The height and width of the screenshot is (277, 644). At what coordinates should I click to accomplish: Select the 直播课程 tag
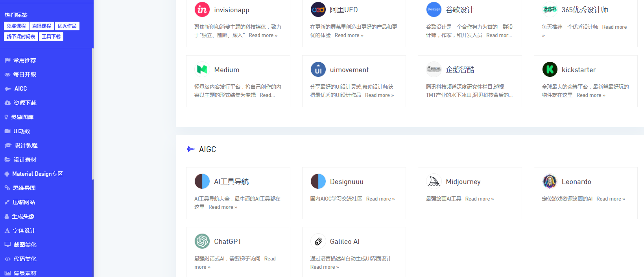(x=42, y=26)
